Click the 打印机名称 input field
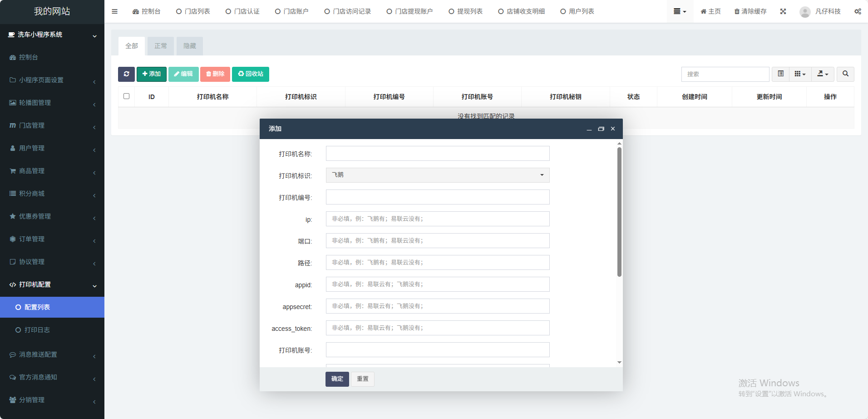This screenshot has height=419, width=868. coord(437,154)
